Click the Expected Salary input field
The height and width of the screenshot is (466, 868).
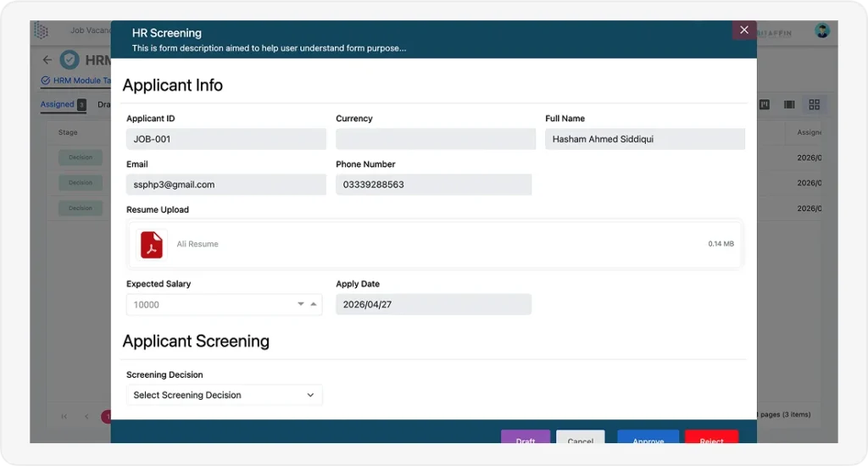pyautogui.click(x=224, y=304)
